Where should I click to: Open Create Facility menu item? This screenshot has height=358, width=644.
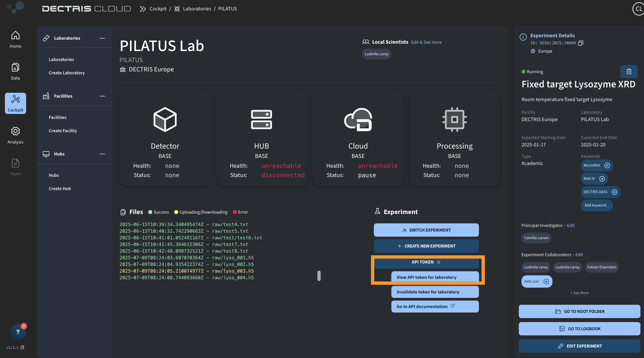63,130
